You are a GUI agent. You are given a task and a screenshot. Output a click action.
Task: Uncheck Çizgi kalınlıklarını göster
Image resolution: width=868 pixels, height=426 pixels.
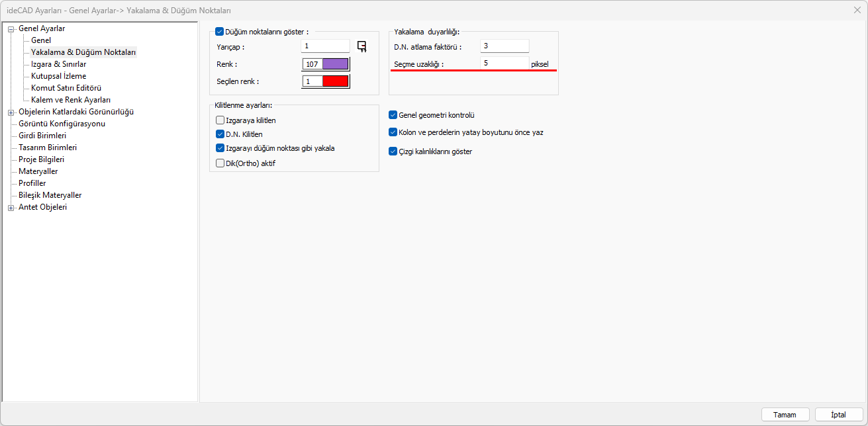393,151
